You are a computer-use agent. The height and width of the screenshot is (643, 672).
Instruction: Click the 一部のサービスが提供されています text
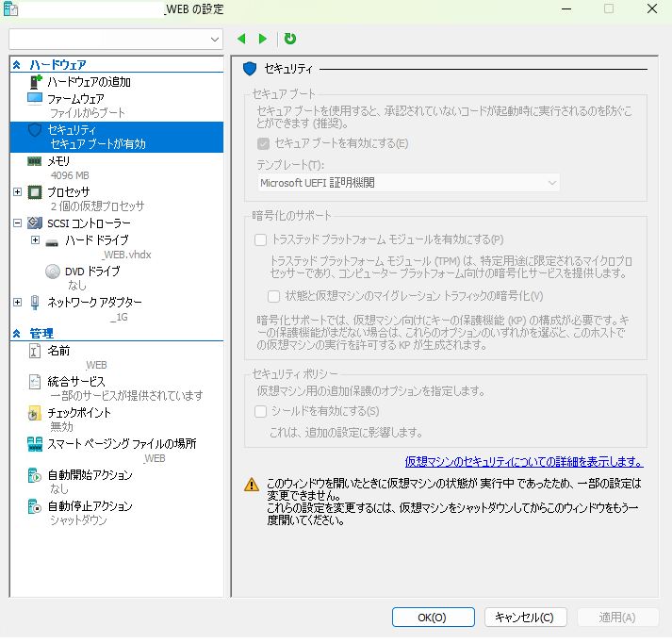pyautogui.click(x=126, y=395)
